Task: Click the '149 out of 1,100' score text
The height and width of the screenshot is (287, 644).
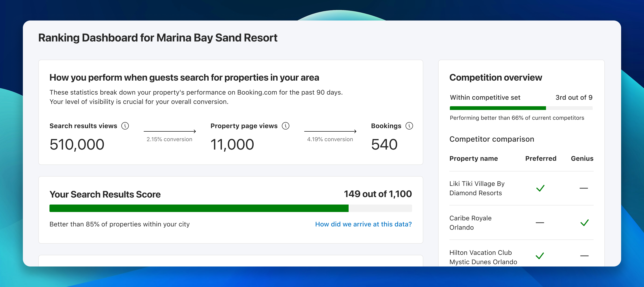Action: [378, 194]
